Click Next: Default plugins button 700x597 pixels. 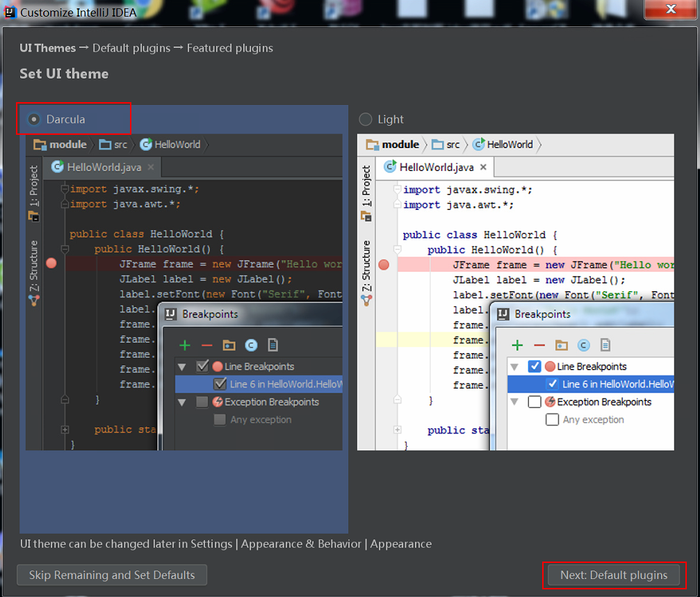(x=614, y=575)
